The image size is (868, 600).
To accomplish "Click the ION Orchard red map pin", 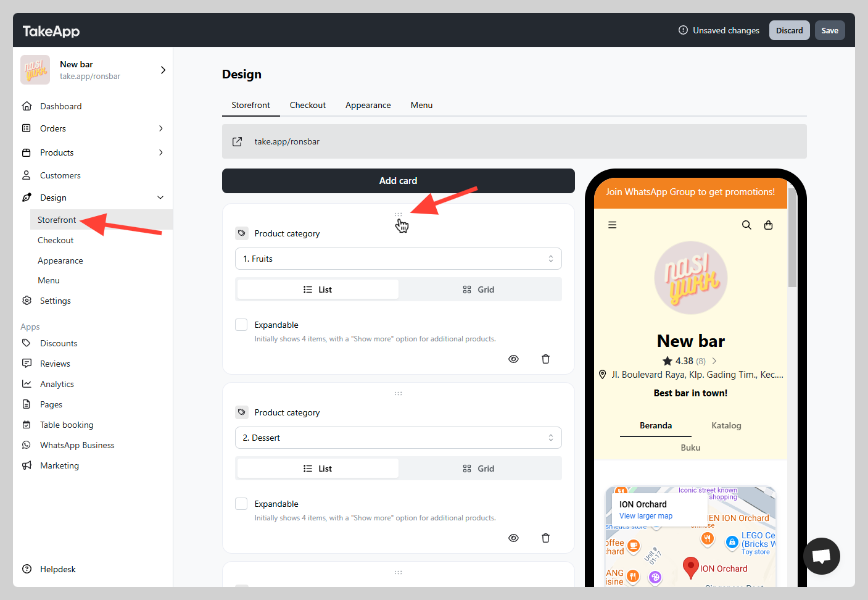I will (x=691, y=568).
